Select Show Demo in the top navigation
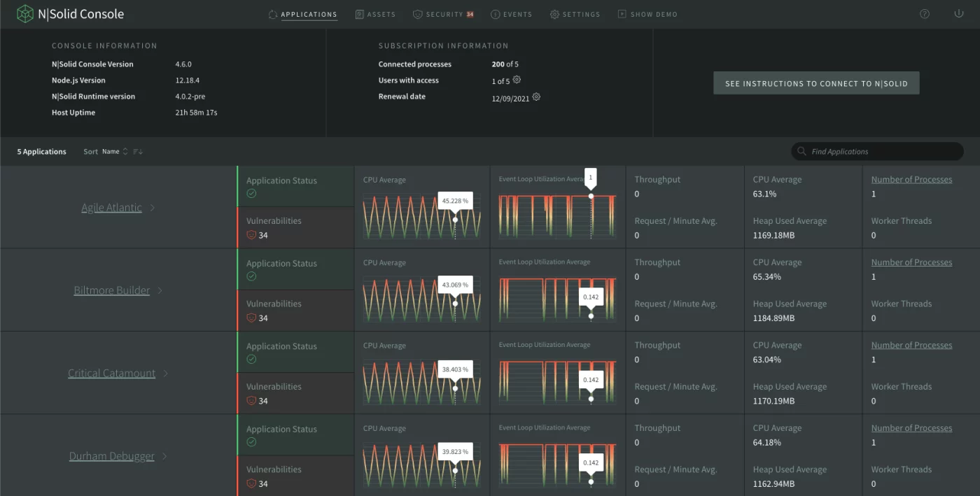Image resolution: width=980 pixels, height=496 pixels. tap(647, 14)
